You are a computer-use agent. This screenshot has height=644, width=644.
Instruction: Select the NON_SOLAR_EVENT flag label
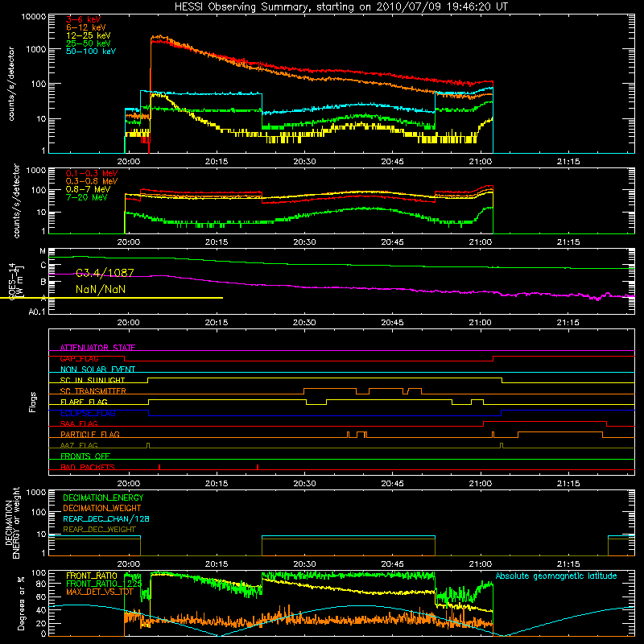pos(97,369)
